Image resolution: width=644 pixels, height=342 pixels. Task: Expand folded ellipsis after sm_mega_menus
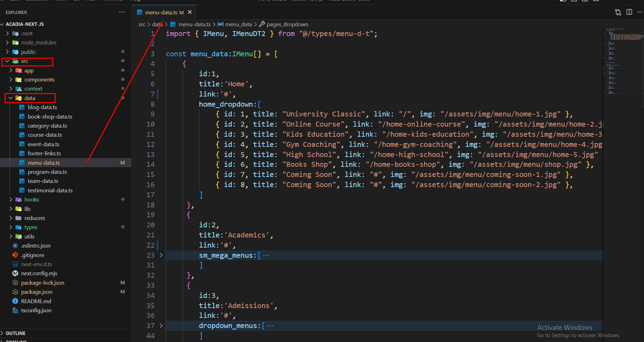click(x=266, y=255)
